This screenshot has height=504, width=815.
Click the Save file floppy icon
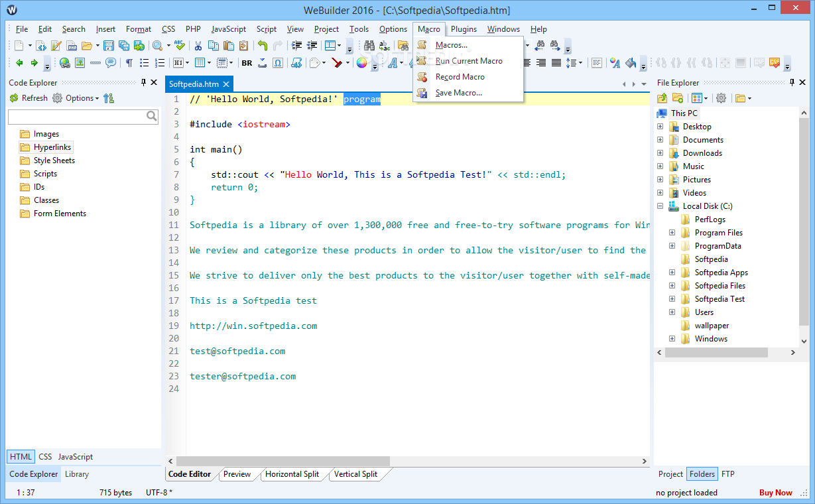(108, 46)
